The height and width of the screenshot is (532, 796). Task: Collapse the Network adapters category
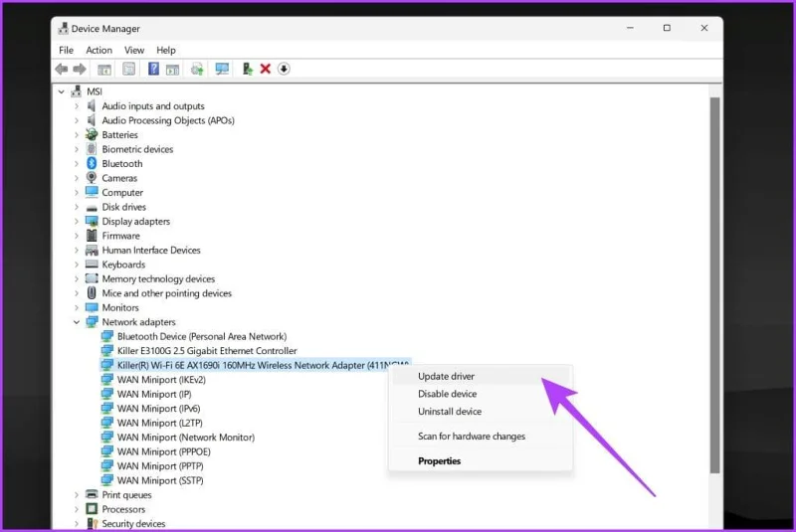(77, 322)
